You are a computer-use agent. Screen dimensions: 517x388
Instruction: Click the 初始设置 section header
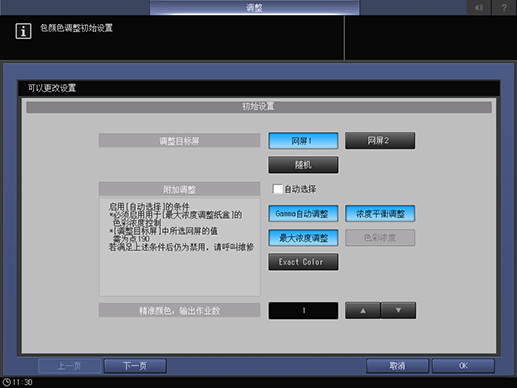click(x=259, y=107)
